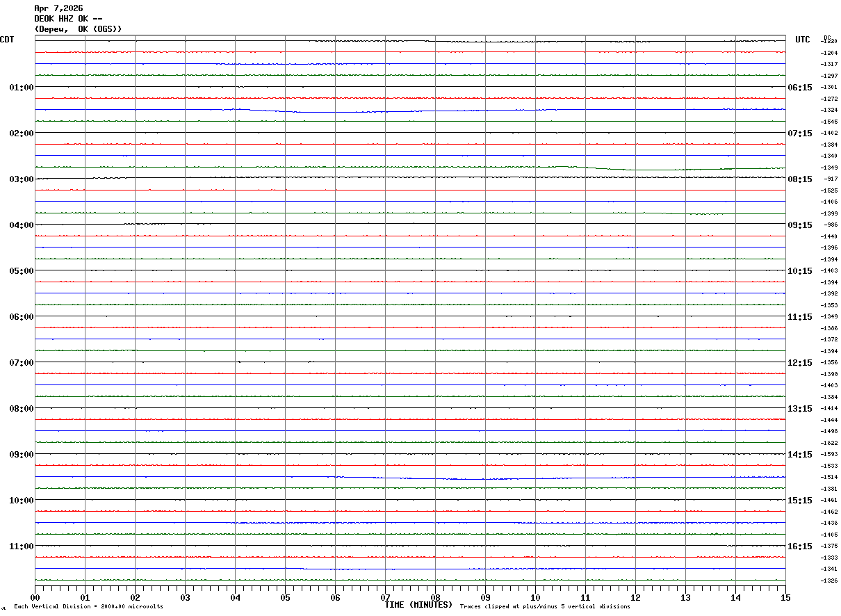Click the 15:15 UTC time label
This screenshot has width=841, height=616.
point(799,501)
